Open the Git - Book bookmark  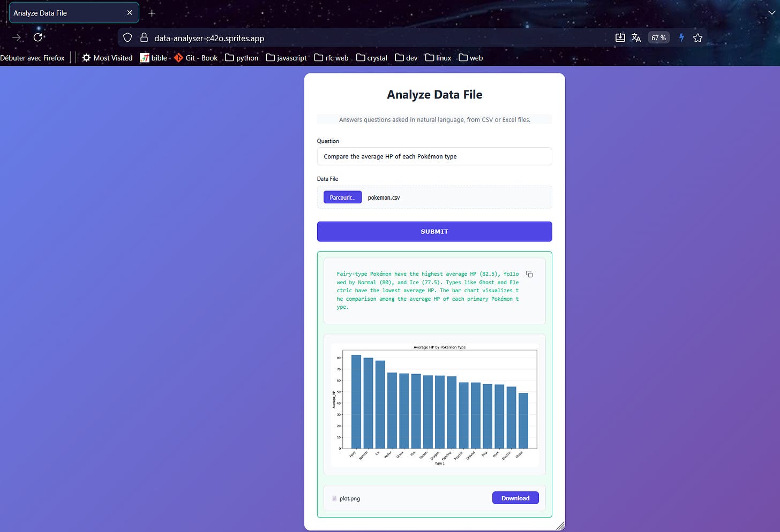point(196,58)
